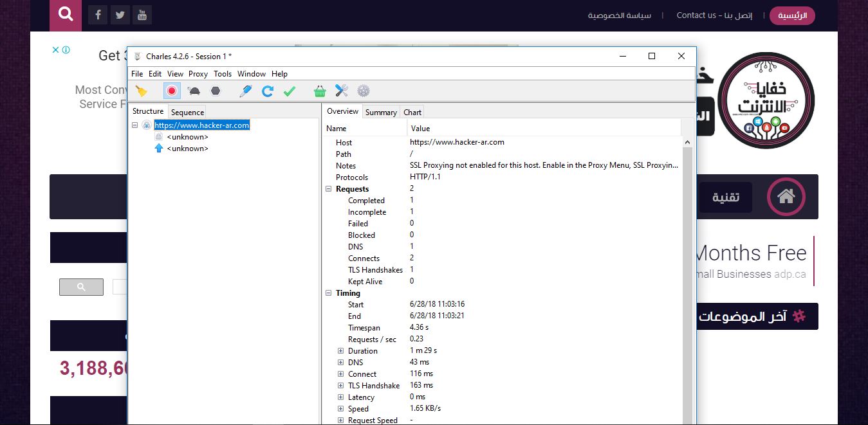This screenshot has width=868, height=425.
Task: Select the Host value https://www.hacker-ar.com
Action: [457, 142]
